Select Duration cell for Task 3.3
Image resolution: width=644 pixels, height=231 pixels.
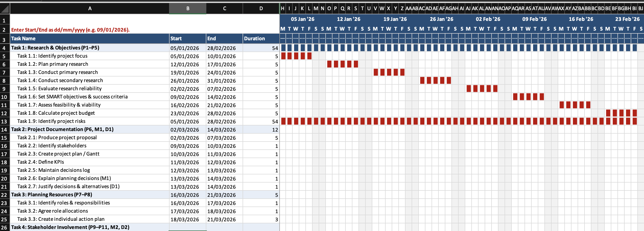coord(261,219)
